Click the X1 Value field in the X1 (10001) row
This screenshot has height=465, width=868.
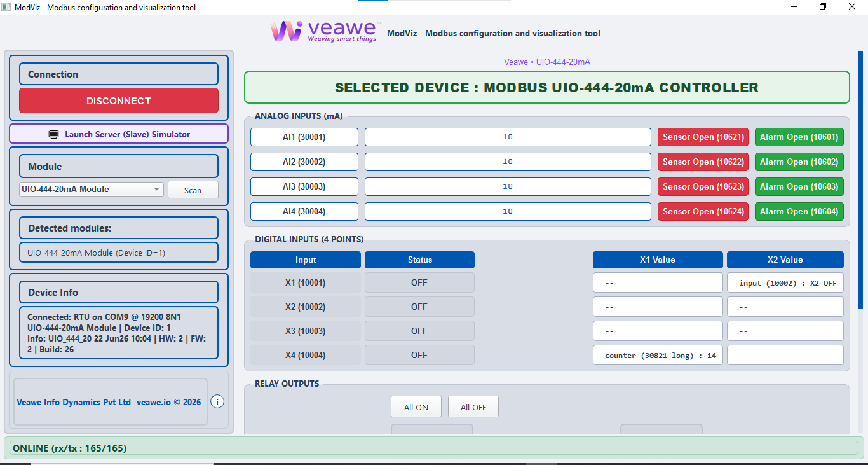coord(658,282)
